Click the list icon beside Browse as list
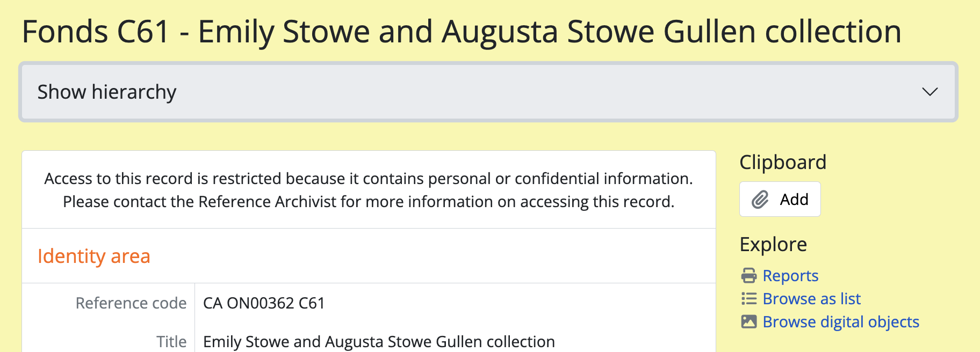 [x=748, y=299]
